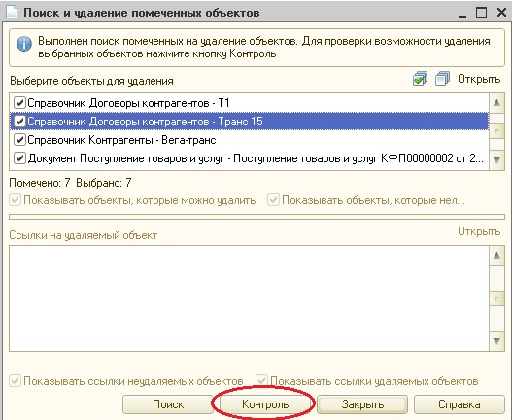Click Открыть above the objects list
The height and width of the screenshot is (420, 512).
point(479,79)
